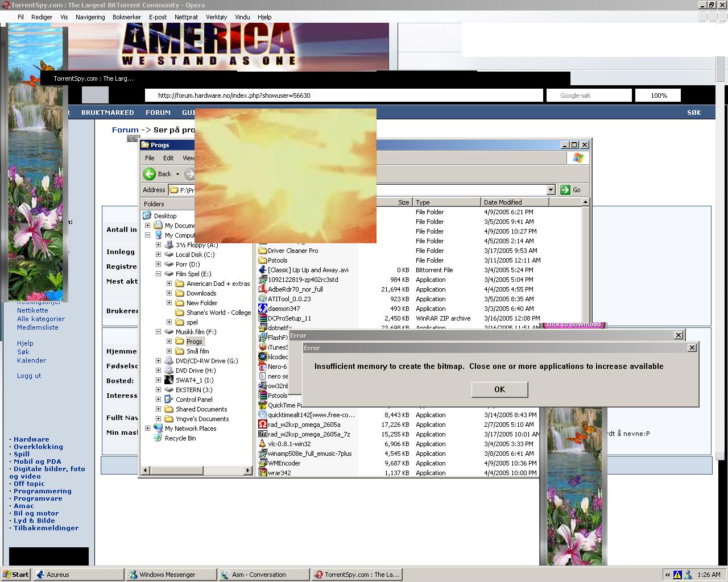Open Opera's Bokmerker menu
Viewport: 728px width, 582px height.
[x=127, y=17]
